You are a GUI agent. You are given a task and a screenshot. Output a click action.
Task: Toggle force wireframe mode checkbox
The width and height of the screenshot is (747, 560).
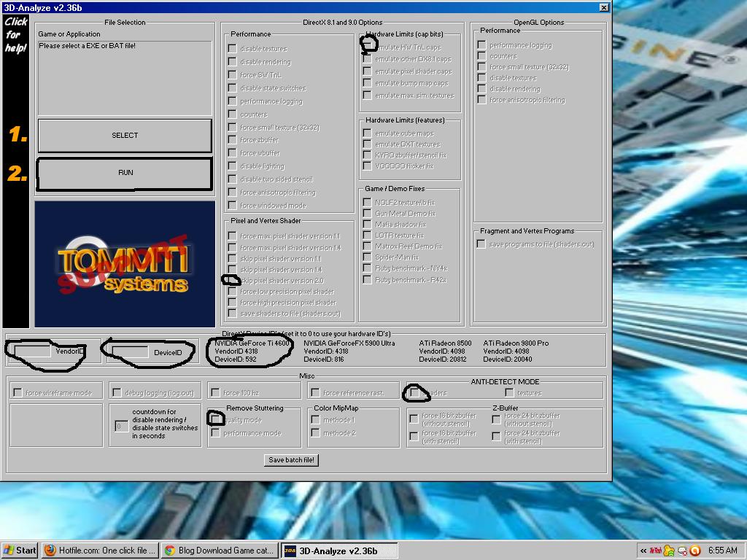pos(18,392)
